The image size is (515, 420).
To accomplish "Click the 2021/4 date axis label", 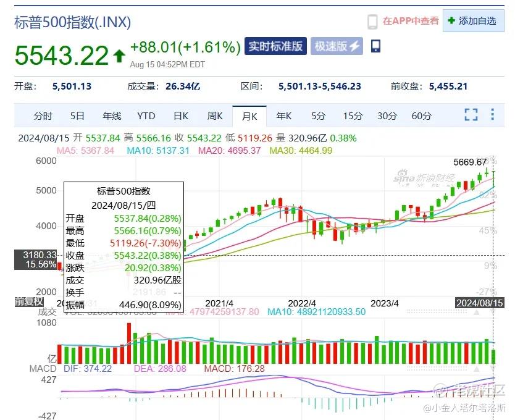I will pos(219,303).
